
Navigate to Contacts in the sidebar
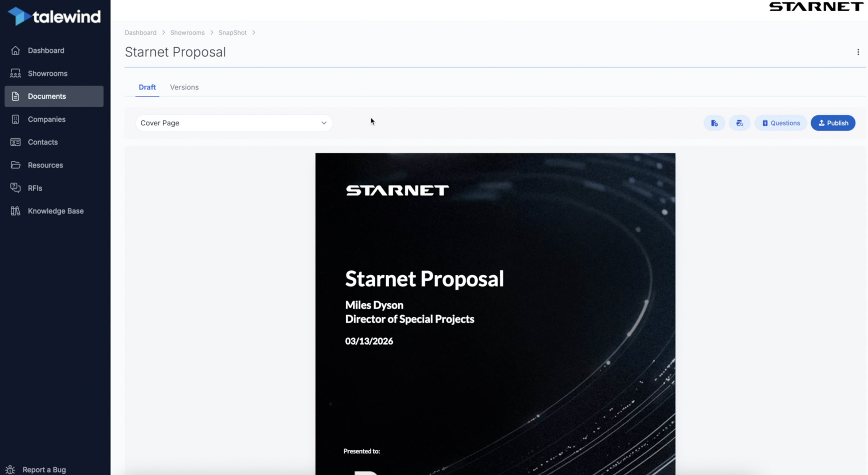[54, 142]
